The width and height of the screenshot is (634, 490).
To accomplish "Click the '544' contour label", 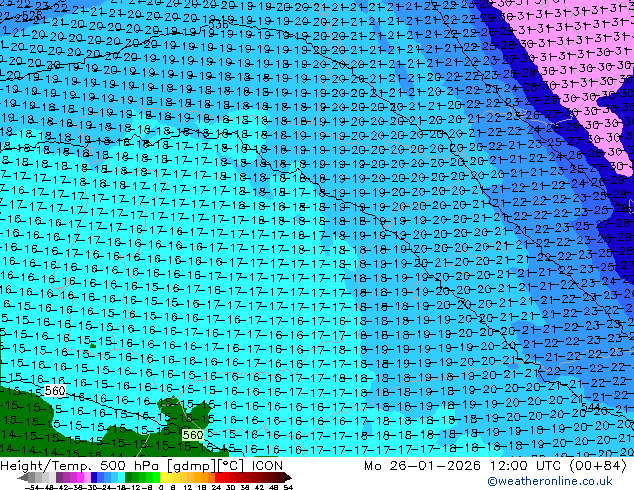I will pyautogui.click(x=590, y=406).
